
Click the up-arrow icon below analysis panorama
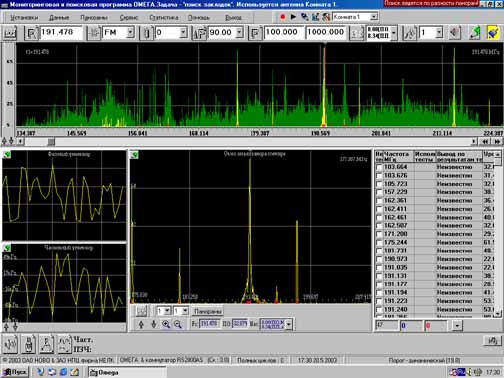click(x=141, y=324)
